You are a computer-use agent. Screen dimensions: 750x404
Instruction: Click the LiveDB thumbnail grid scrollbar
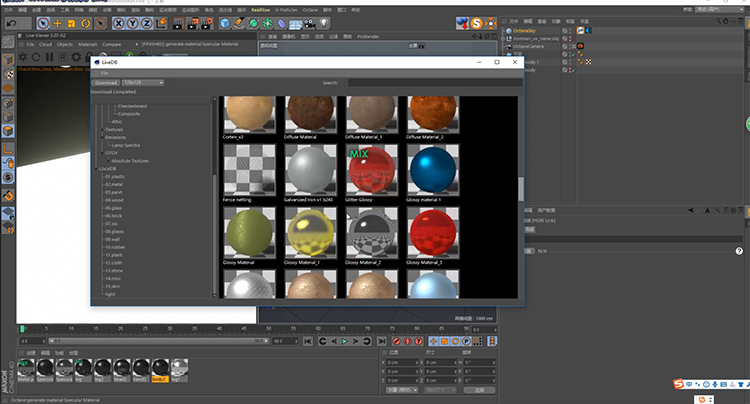[x=521, y=189]
